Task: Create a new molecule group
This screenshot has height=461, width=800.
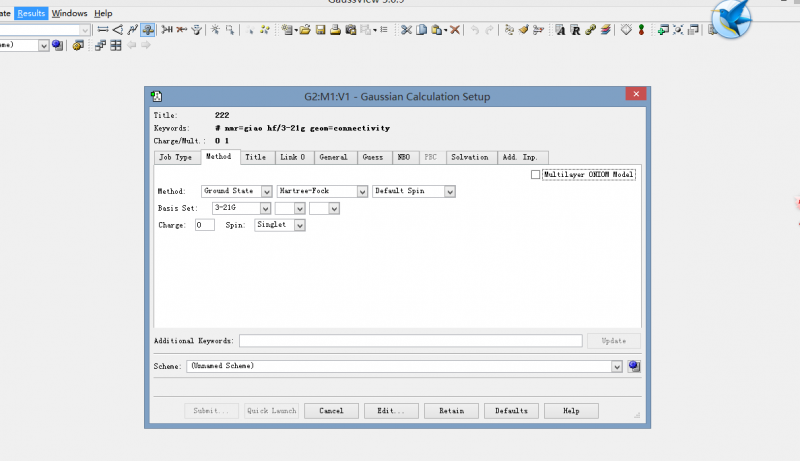Action: (287, 30)
